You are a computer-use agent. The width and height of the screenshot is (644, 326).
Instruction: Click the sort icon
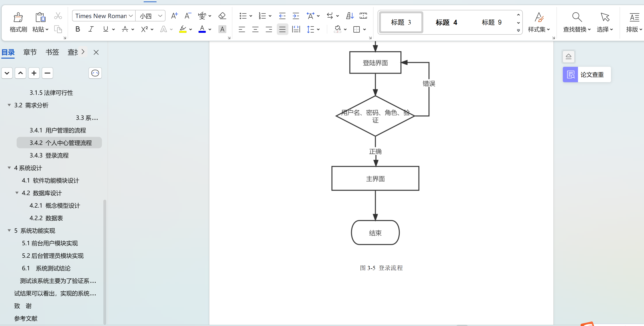click(x=350, y=16)
